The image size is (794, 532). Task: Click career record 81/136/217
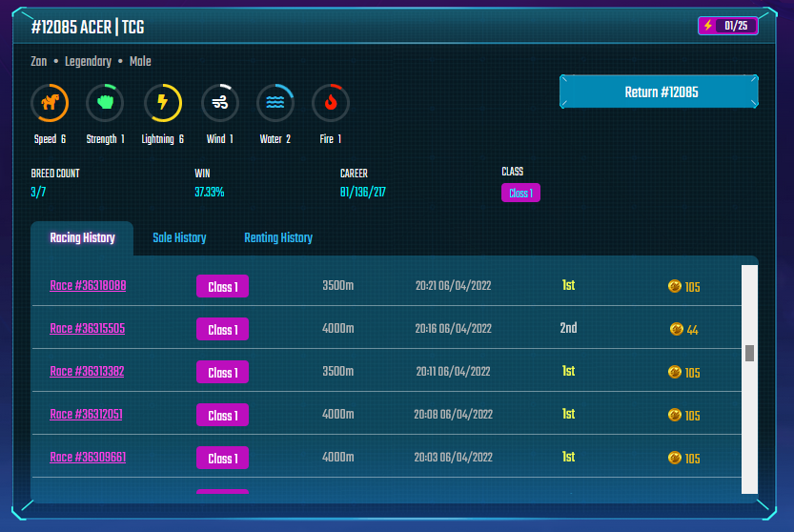[x=362, y=192]
